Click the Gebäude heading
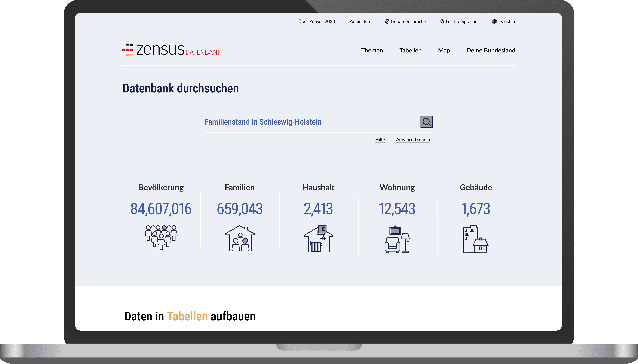638x364 pixels. [476, 187]
